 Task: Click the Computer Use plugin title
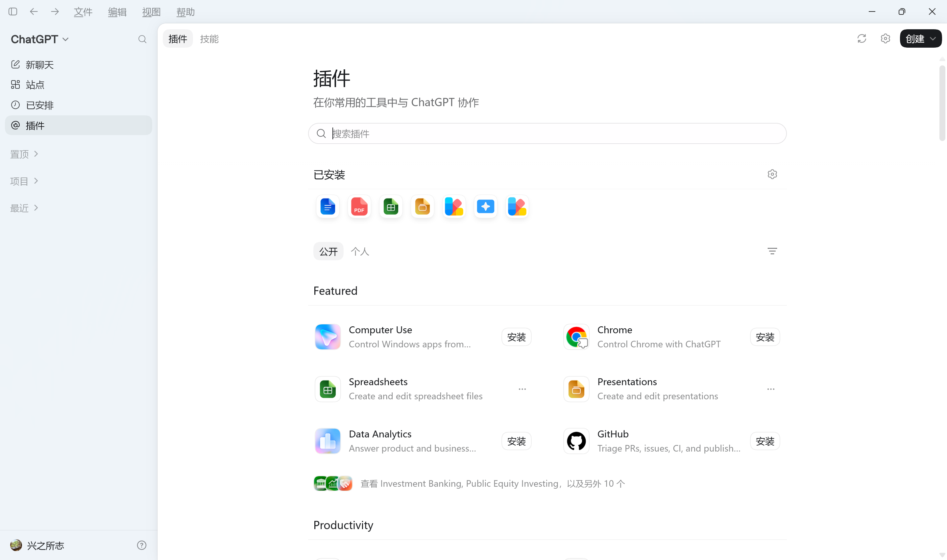tap(380, 330)
